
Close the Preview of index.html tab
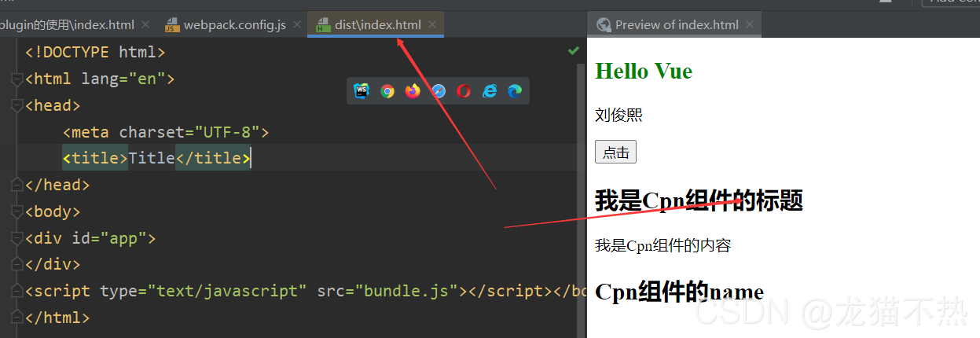tap(750, 25)
